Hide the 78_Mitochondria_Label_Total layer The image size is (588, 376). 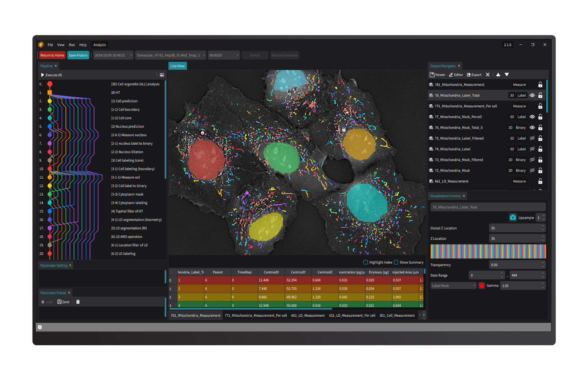click(x=532, y=95)
